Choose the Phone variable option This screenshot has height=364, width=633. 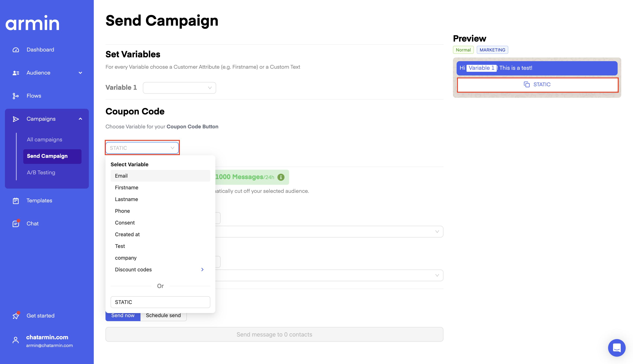(x=122, y=211)
